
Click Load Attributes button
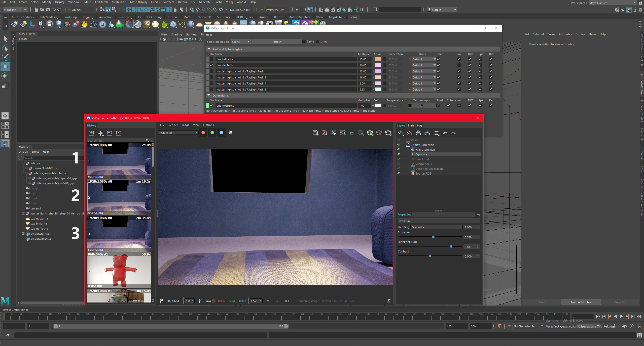(581, 302)
